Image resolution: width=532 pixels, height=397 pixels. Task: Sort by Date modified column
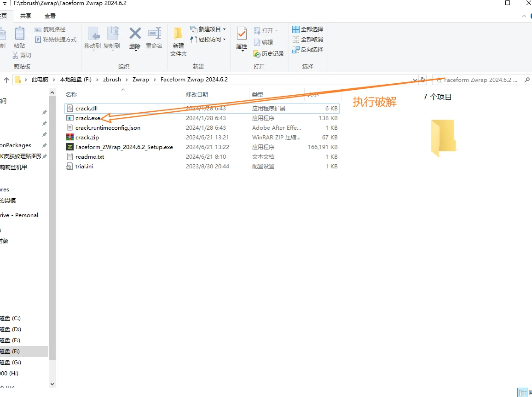coord(197,95)
